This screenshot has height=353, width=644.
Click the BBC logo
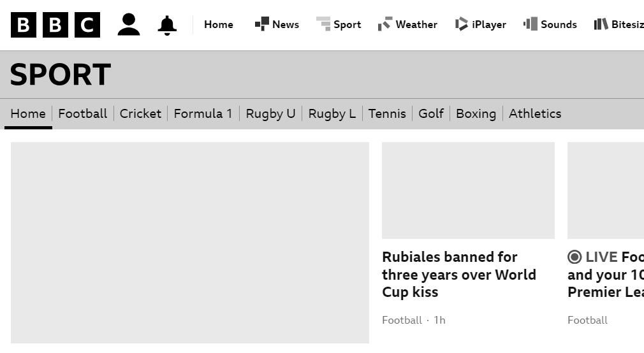[x=55, y=25]
